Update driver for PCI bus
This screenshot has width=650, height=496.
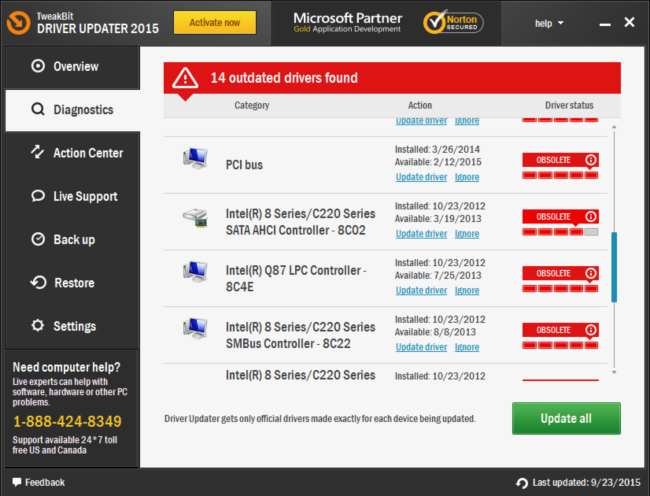click(x=421, y=177)
